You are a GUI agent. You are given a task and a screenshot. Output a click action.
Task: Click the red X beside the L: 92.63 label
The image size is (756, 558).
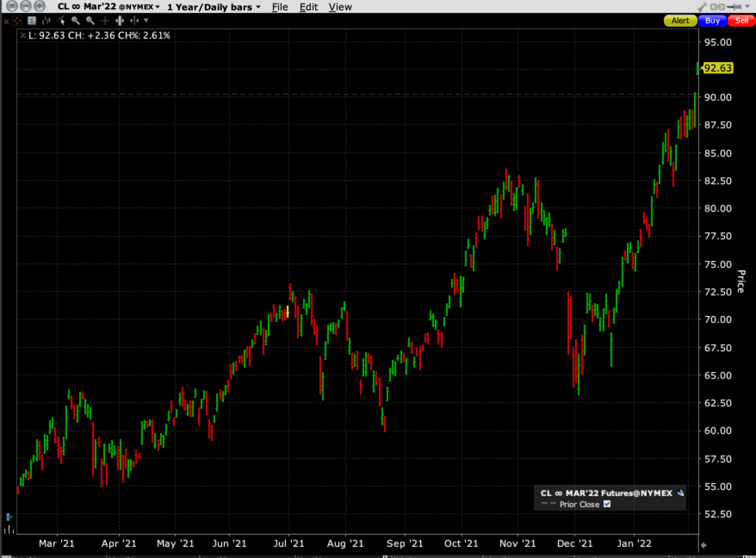23,35
